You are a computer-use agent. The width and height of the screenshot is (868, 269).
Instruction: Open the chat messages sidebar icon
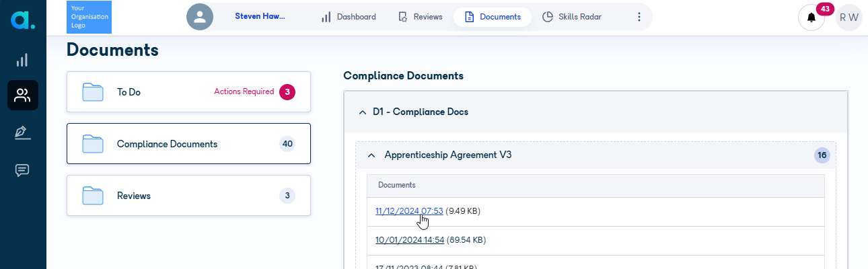22,170
